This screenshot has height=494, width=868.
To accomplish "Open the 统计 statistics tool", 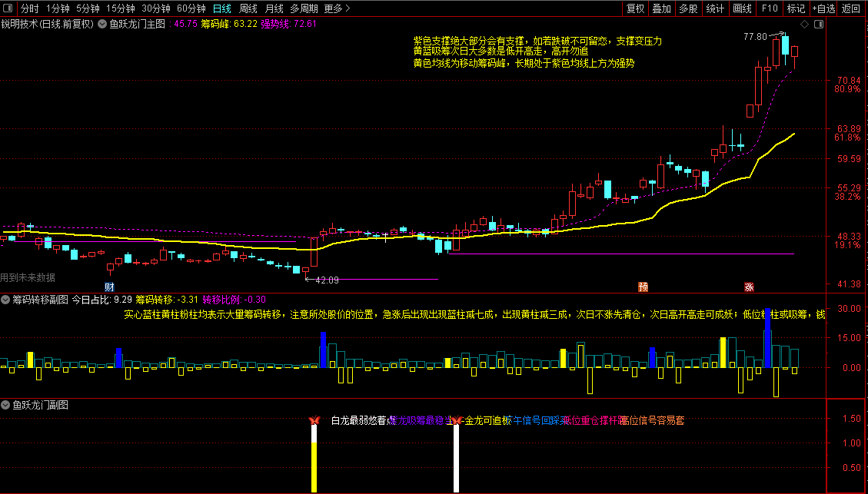I will coord(715,8).
